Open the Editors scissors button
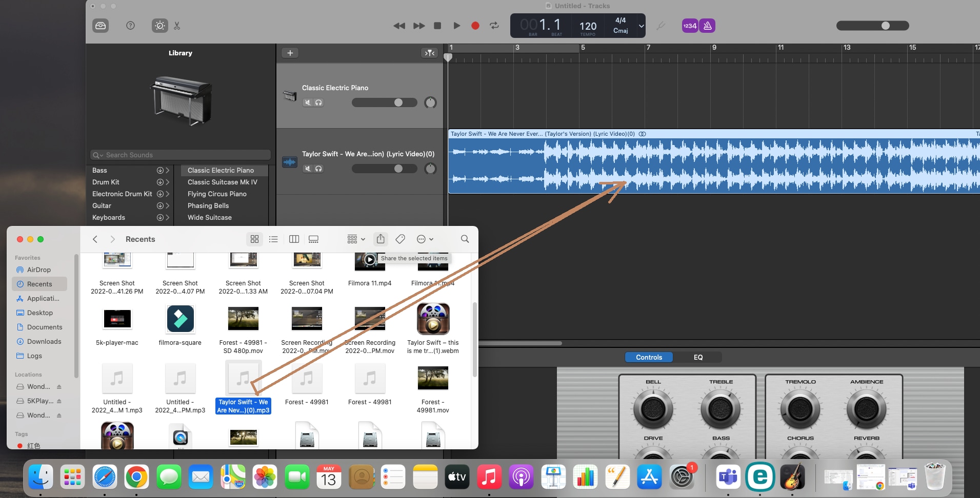The height and width of the screenshot is (498, 980). pos(177,26)
